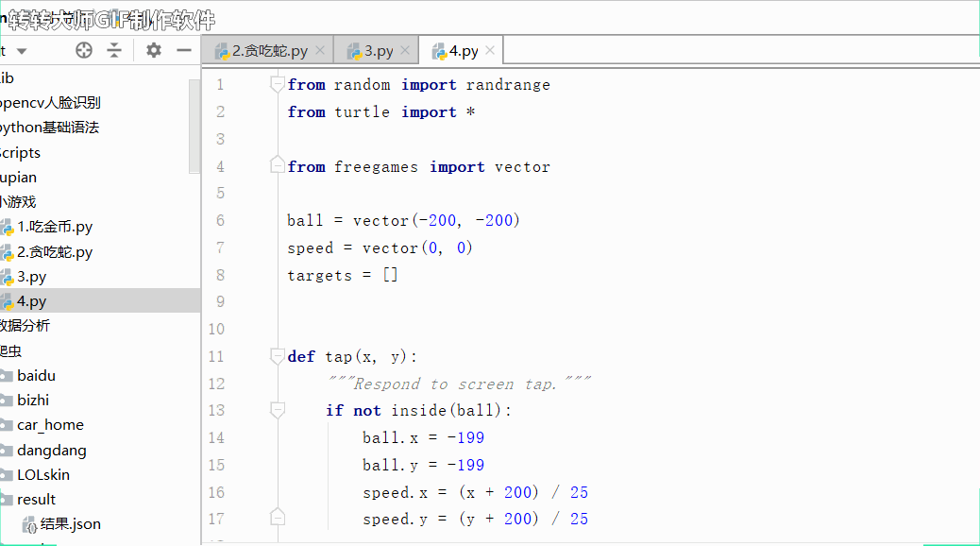Place cursor on 'randrange' in line 1
This screenshot has height=546, width=980.
pyautogui.click(x=508, y=84)
